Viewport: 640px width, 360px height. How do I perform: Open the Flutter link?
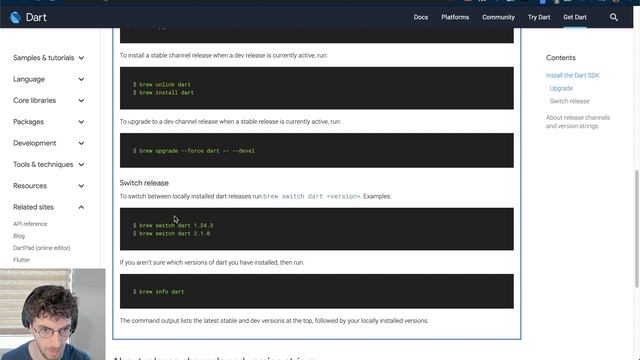[21, 260]
